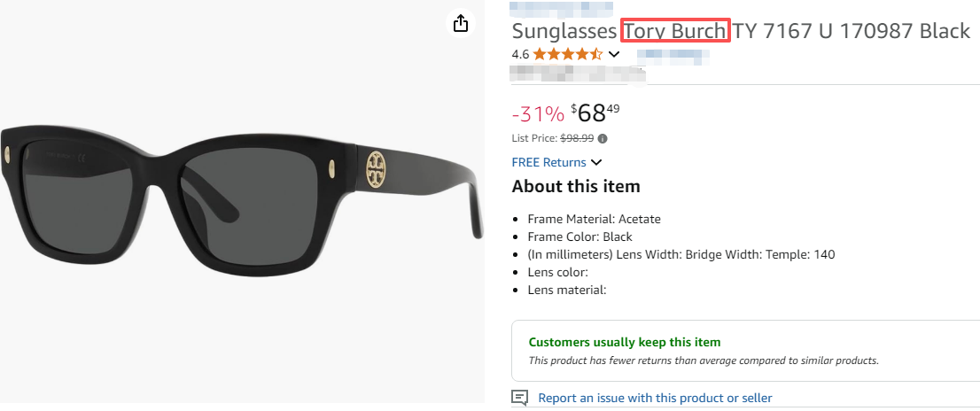Click the crossed-out $98.99 list price
This screenshot has height=411, width=980.
coord(577,138)
